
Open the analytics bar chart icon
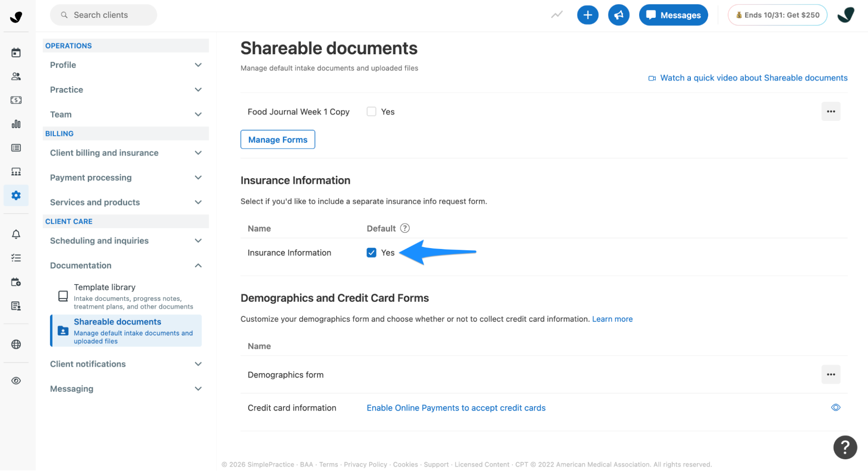tap(16, 124)
